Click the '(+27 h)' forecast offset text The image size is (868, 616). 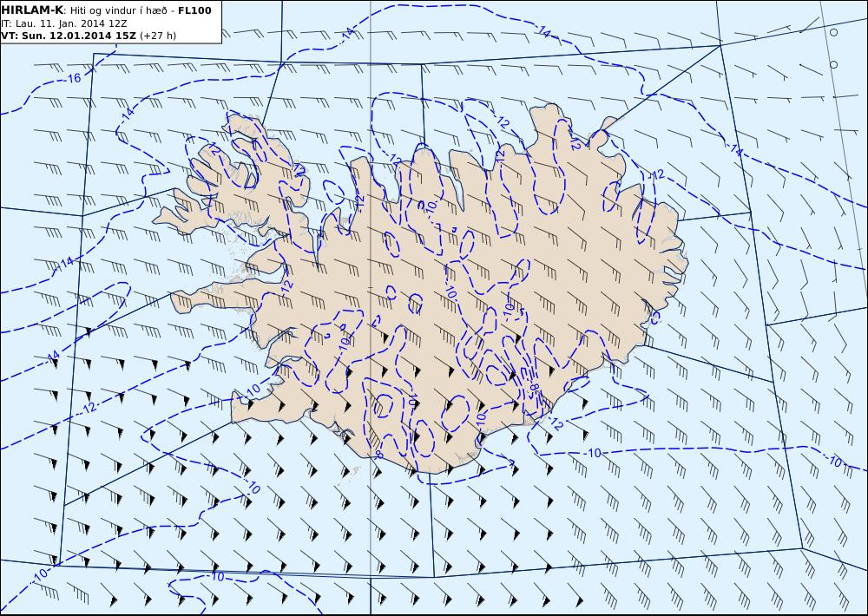[158, 36]
